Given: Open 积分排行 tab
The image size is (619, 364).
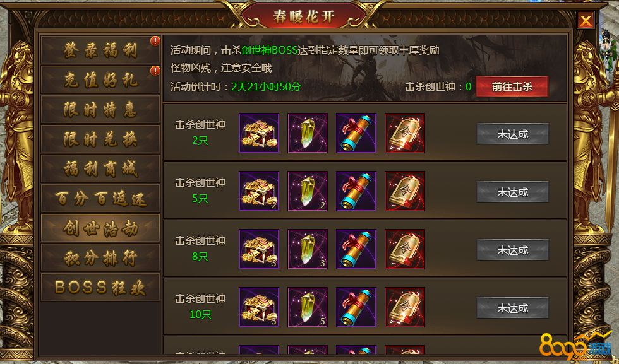Looking at the screenshot, I should (100, 257).
